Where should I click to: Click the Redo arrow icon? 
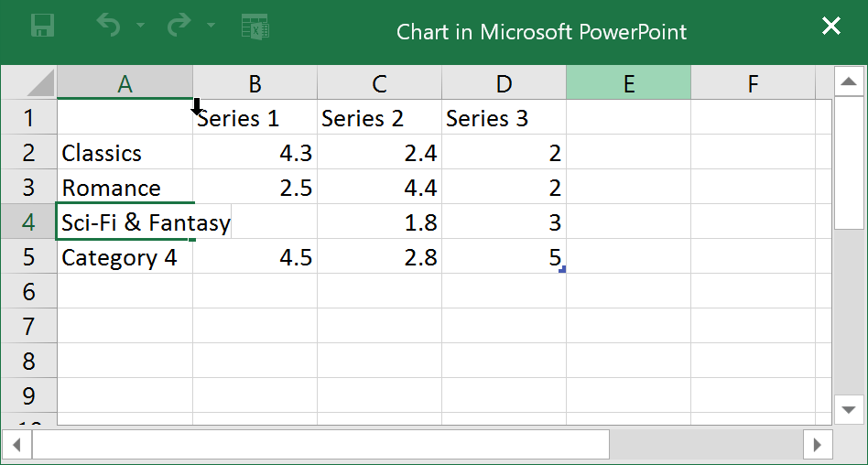[x=179, y=26]
